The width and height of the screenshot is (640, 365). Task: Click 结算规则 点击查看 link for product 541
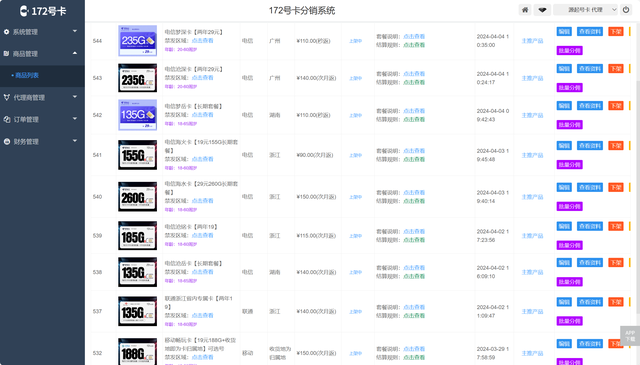click(414, 159)
